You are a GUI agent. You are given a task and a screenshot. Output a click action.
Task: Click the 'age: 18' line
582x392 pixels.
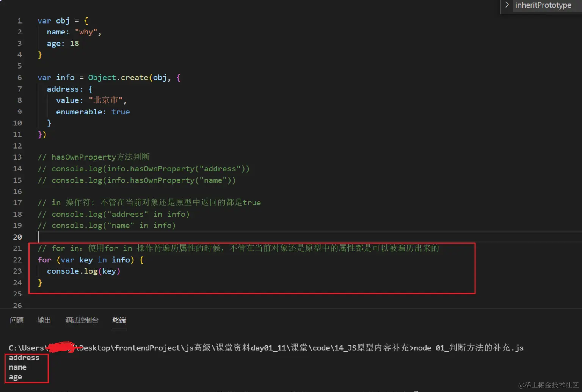(63, 44)
